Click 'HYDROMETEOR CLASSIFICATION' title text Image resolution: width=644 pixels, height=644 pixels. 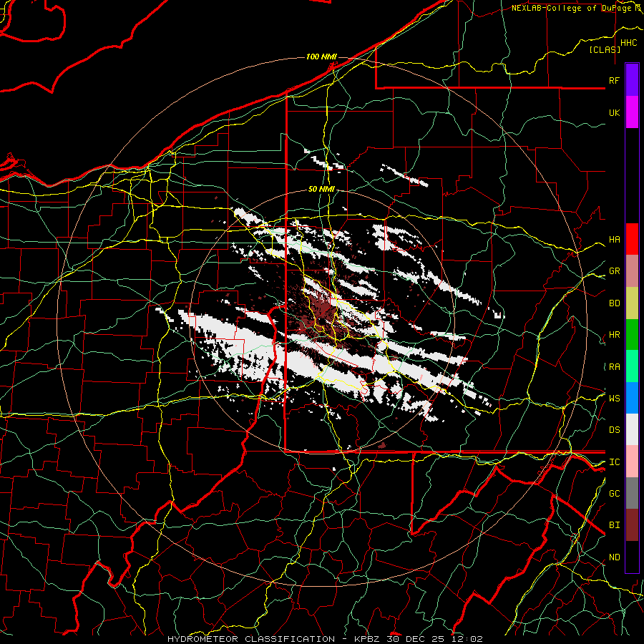[251, 639]
